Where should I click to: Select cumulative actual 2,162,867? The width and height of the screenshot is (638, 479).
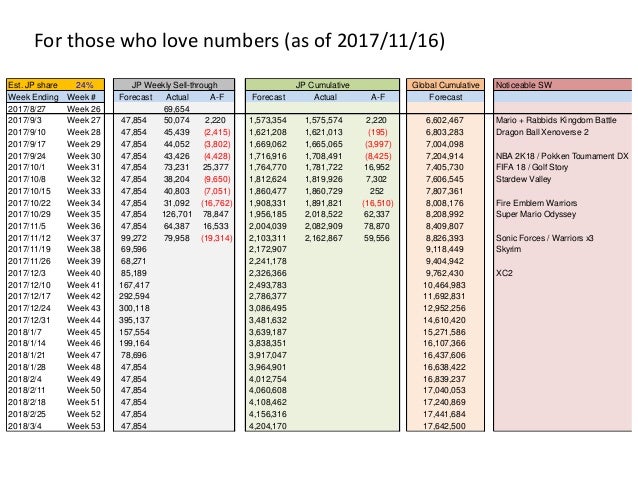pyautogui.click(x=324, y=238)
